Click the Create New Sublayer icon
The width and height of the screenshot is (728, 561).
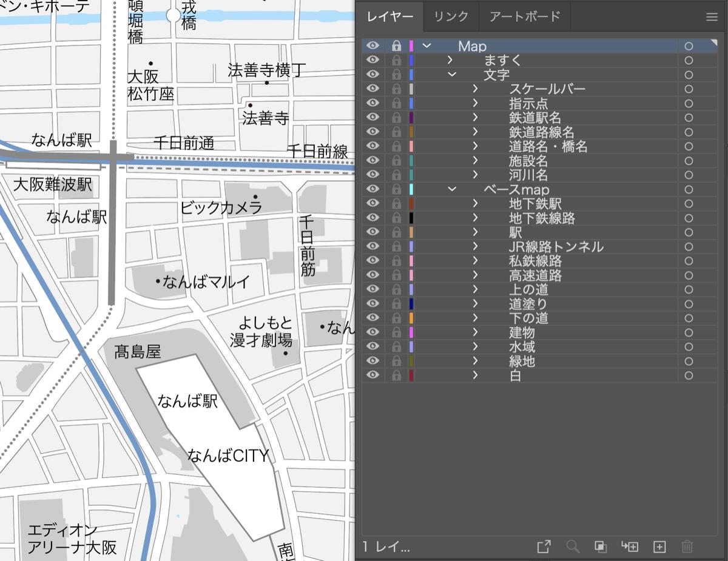630,546
